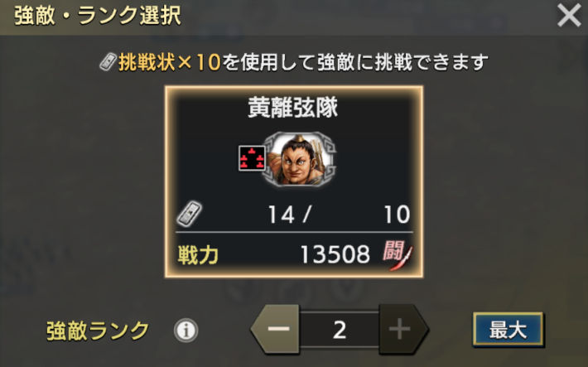
Task: Click the red troop formation icon
Action: [x=252, y=158]
